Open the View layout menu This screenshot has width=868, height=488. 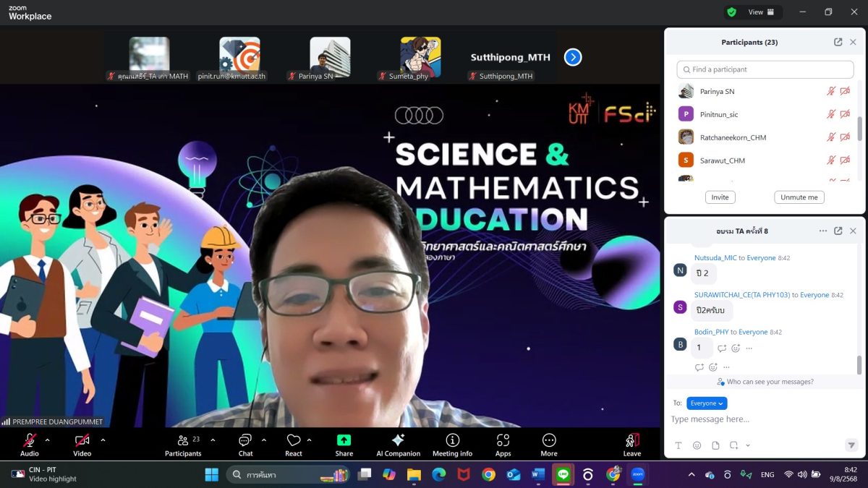coord(761,12)
